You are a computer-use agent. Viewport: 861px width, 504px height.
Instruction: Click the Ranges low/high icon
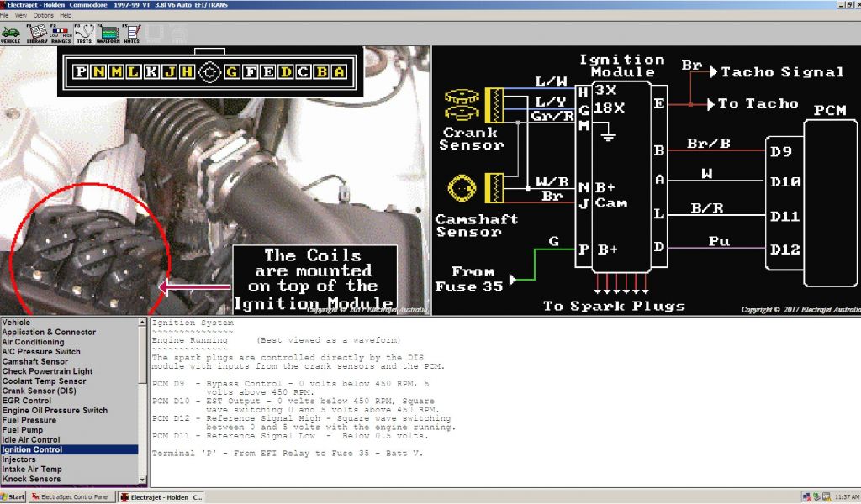click(60, 33)
